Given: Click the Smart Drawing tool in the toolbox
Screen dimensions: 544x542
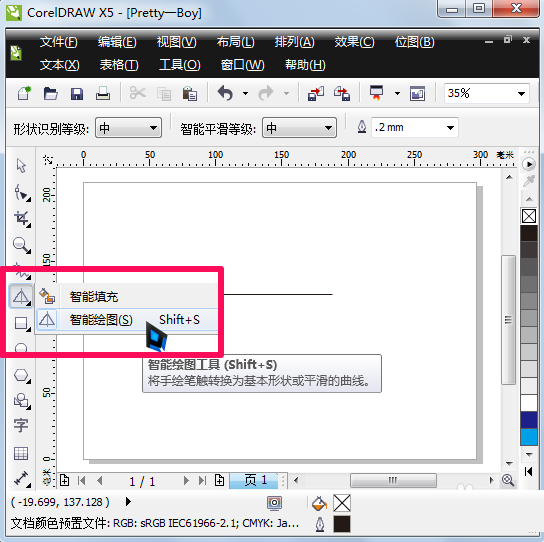Looking at the screenshot, I should click(21, 296).
